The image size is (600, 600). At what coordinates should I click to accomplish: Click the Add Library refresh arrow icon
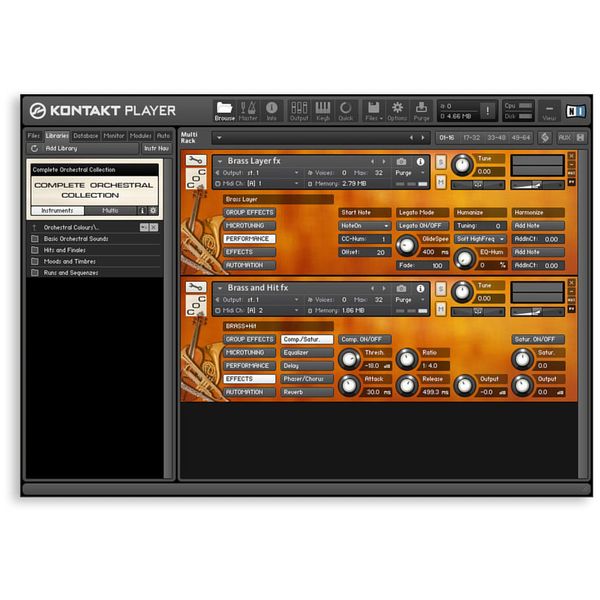click(x=34, y=148)
